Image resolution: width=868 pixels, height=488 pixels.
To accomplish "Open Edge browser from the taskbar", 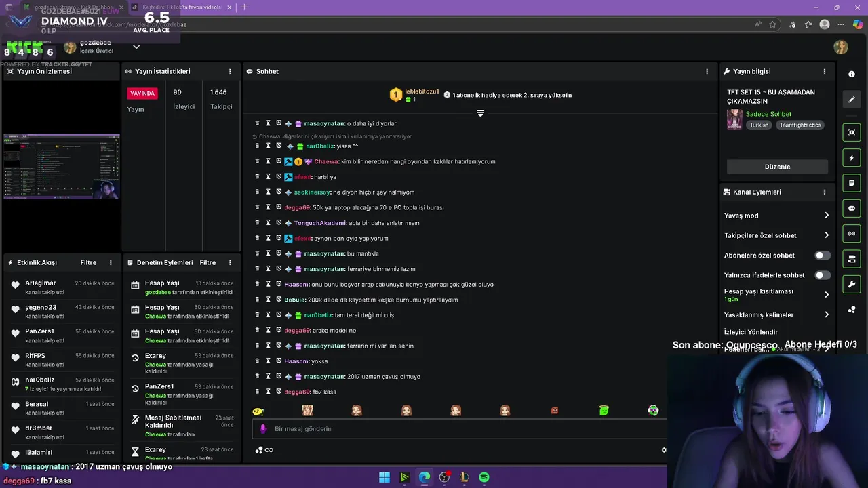I will (x=425, y=477).
